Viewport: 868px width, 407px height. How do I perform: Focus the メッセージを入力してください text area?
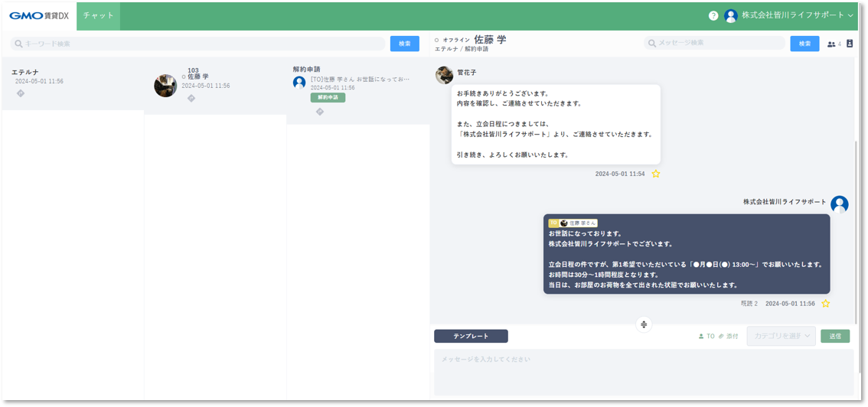(644, 372)
